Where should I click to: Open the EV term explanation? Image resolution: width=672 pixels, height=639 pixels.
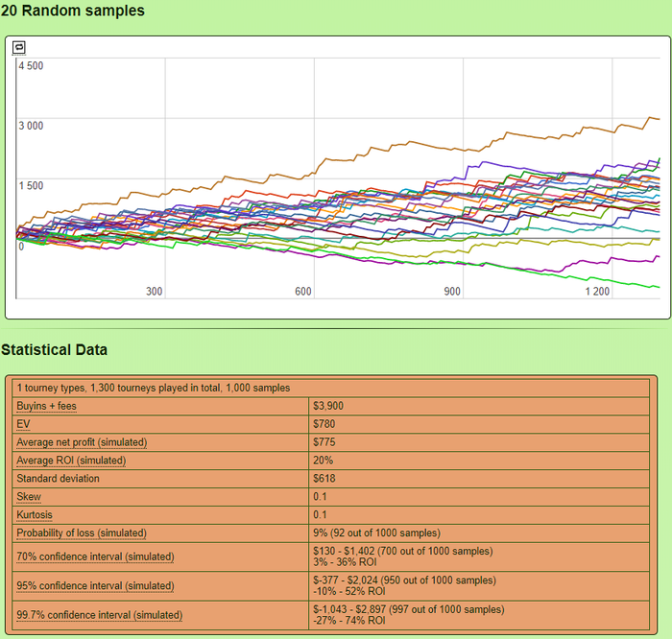click(x=23, y=424)
